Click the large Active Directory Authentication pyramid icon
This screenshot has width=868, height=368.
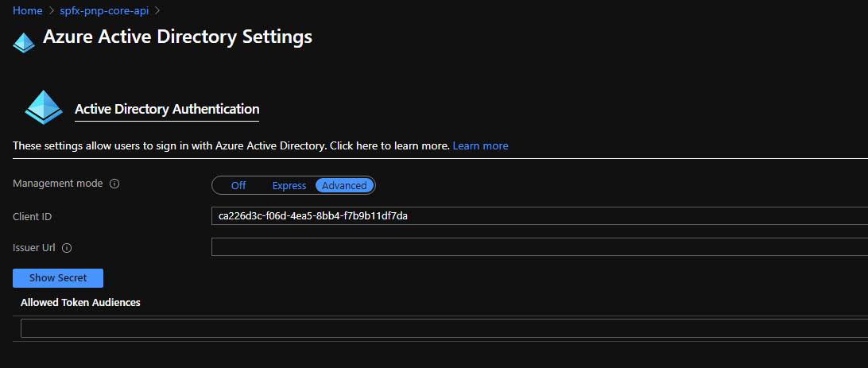pos(43,107)
